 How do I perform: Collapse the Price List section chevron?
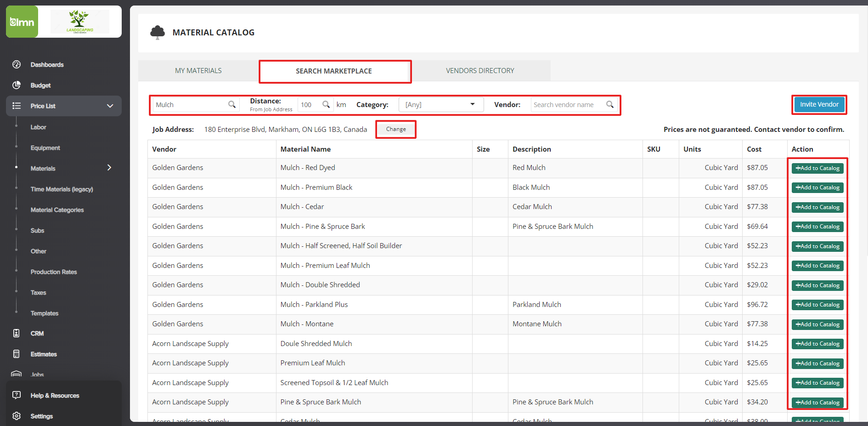coord(110,106)
